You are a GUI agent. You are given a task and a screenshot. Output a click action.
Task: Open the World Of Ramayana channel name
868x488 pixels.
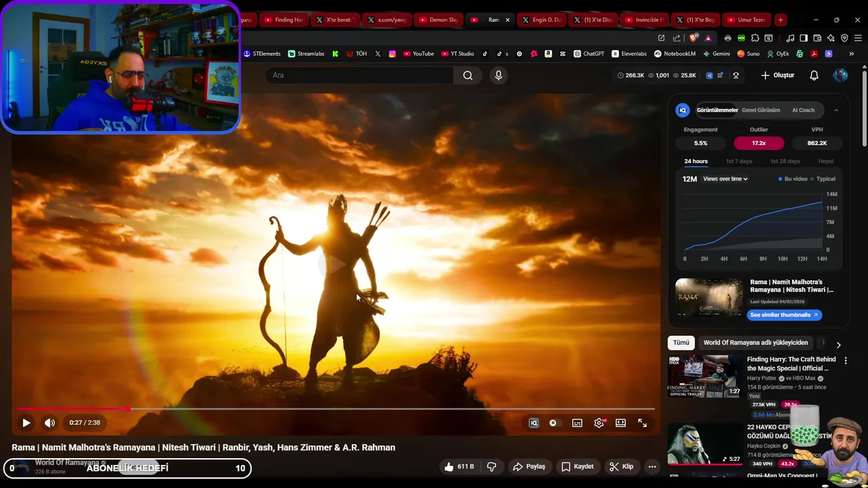pos(66,462)
